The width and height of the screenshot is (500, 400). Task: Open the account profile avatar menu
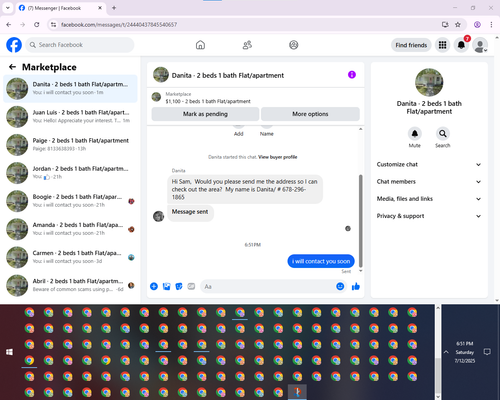click(480, 45)
